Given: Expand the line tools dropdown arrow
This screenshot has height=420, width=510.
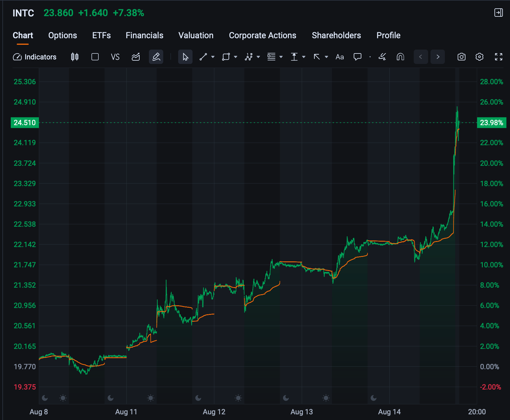Looking at the screenshot, I should [x=213, y=57].
